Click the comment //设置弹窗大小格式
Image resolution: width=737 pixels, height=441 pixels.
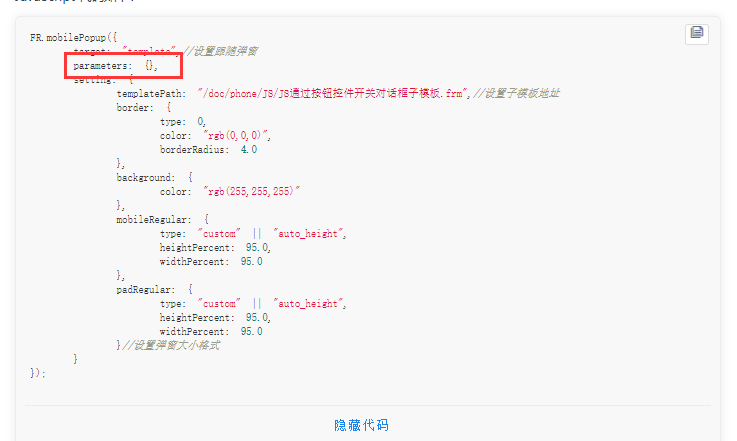tap(171, 346)
